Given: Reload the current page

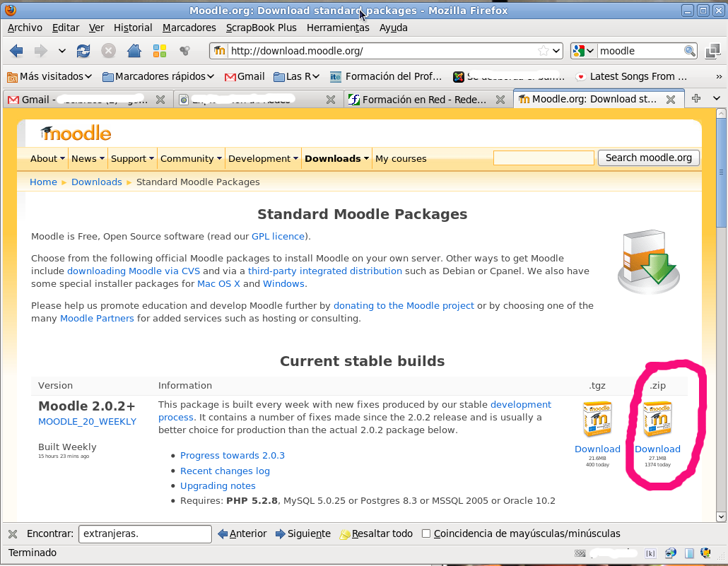Looking at the screenshot, I should click(83, 51).
